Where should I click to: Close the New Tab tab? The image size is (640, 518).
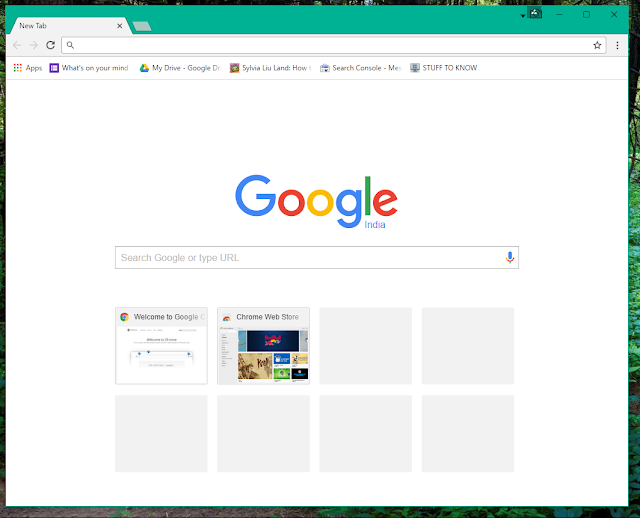120,26
